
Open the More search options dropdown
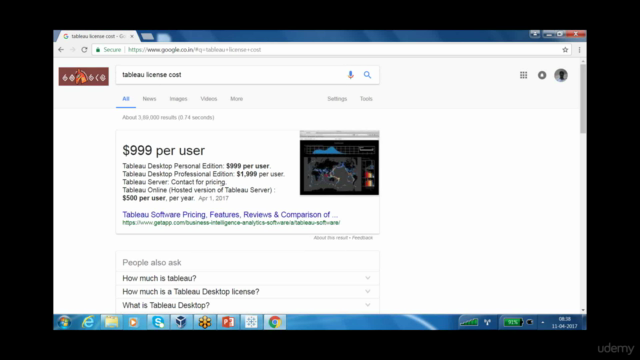[236, 99]
